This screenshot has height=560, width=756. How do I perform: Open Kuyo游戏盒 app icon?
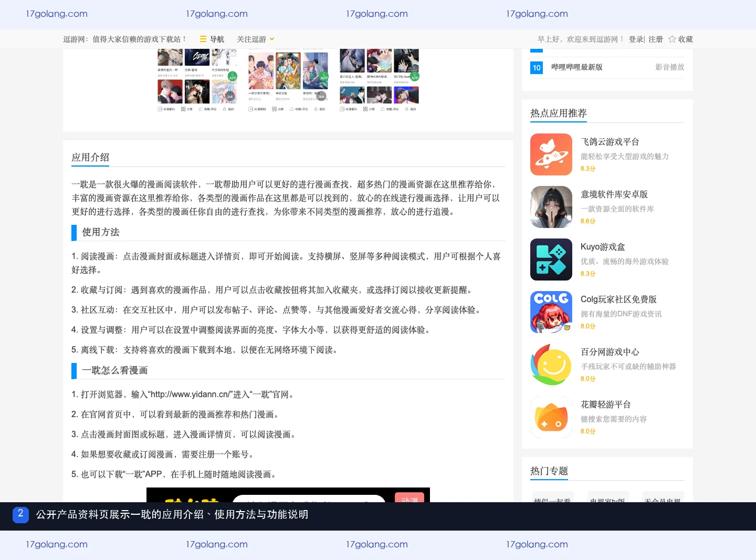[x=551, y=260]
